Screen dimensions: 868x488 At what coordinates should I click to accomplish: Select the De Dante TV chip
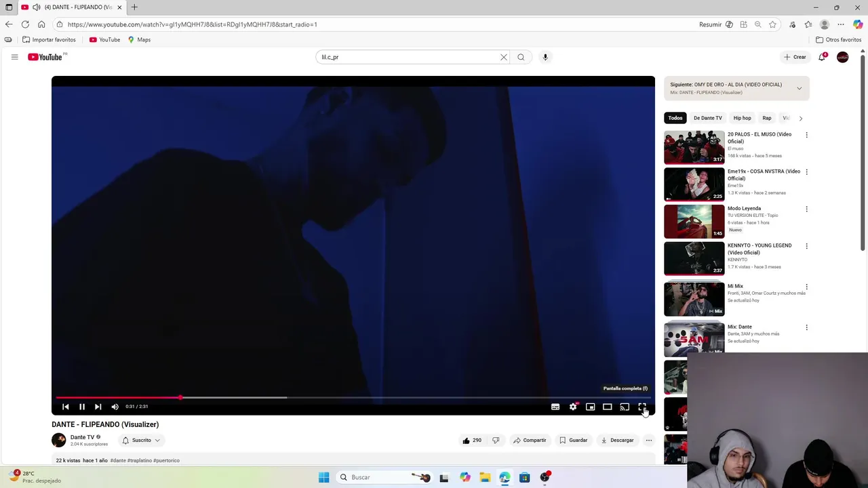click(707, 118)
